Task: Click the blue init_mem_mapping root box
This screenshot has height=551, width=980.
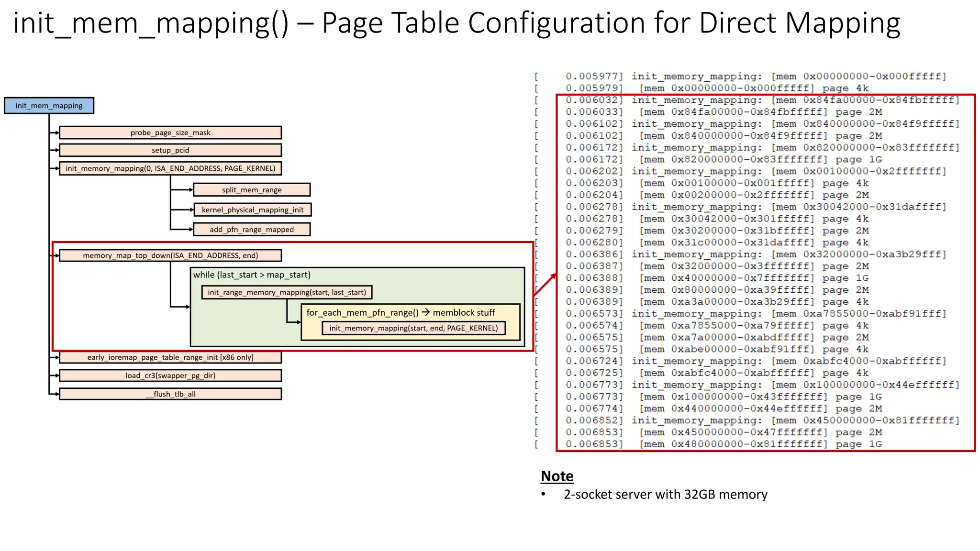Action: (49, 106)
